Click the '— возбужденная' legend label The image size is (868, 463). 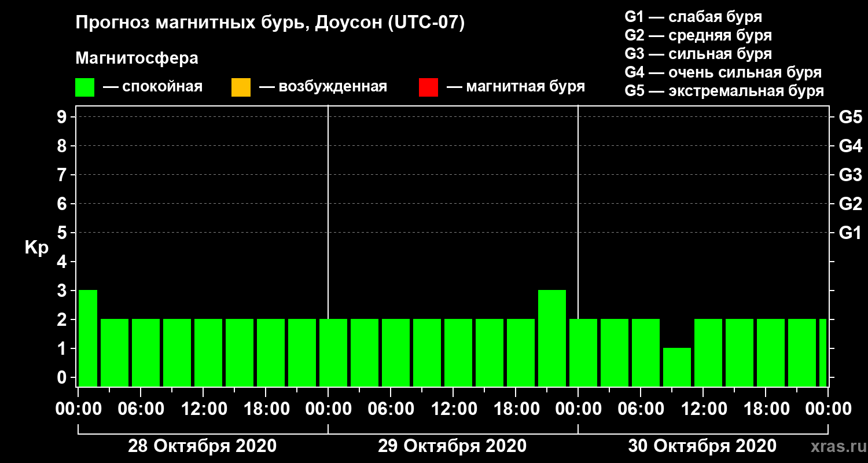pos(323,87)
